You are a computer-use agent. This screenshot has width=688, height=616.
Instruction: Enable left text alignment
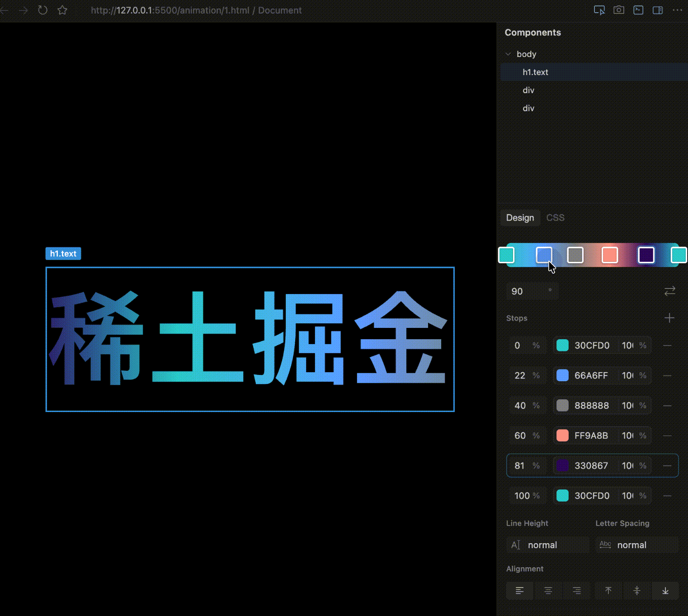point(519,590)
